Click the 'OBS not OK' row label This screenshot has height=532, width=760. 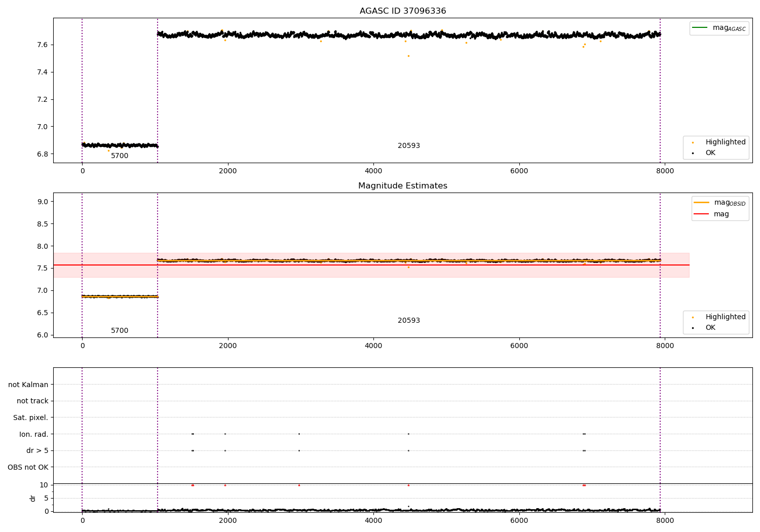coord(28,467)
